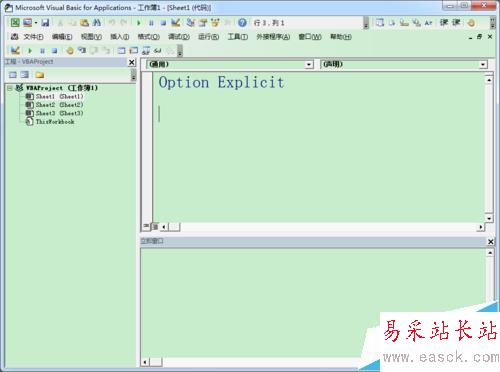Open the 帮助(H) menu

tap(341, 37)
